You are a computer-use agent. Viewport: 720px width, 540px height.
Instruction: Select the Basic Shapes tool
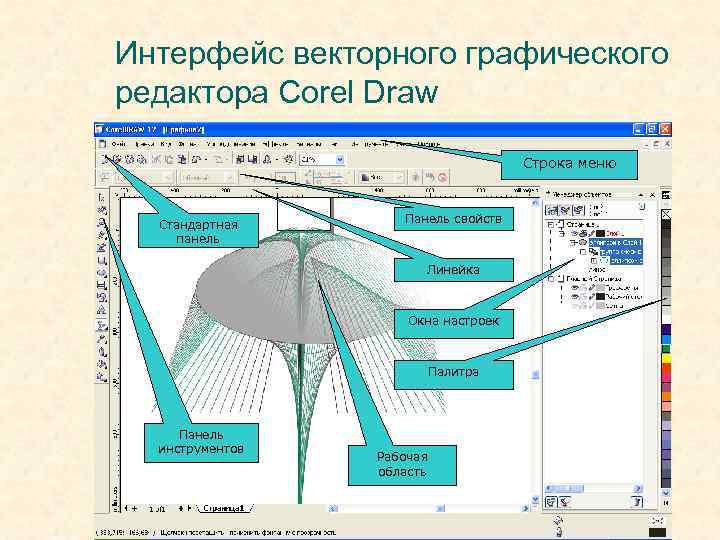(102, 298)
